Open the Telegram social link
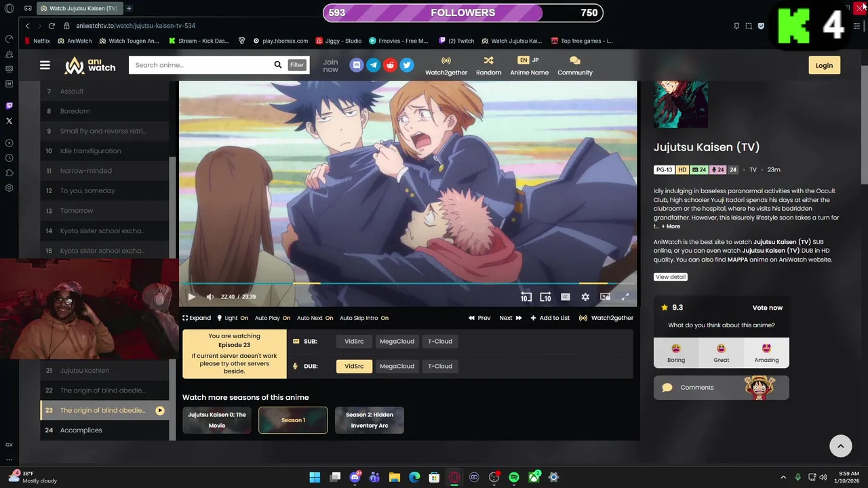 (x=374, y=65)
